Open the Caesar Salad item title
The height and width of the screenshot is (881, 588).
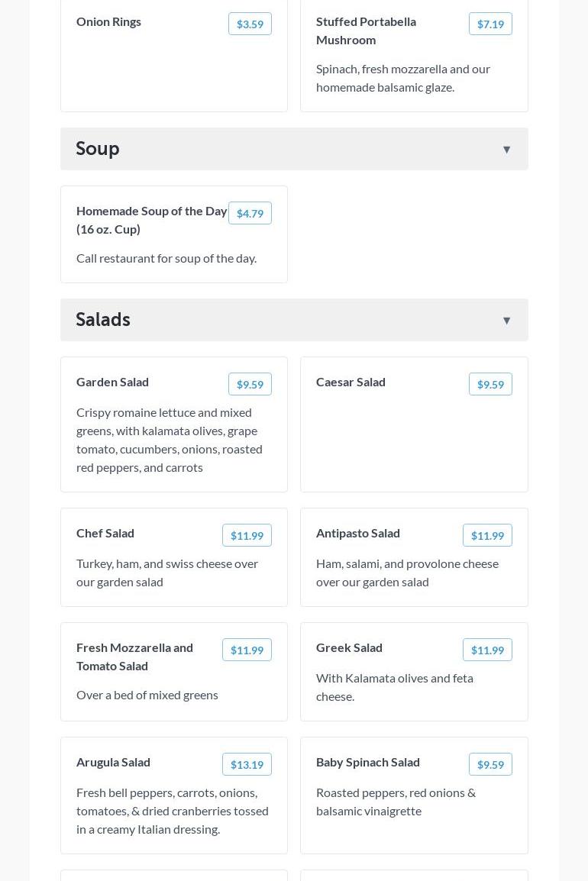(351, 382)
